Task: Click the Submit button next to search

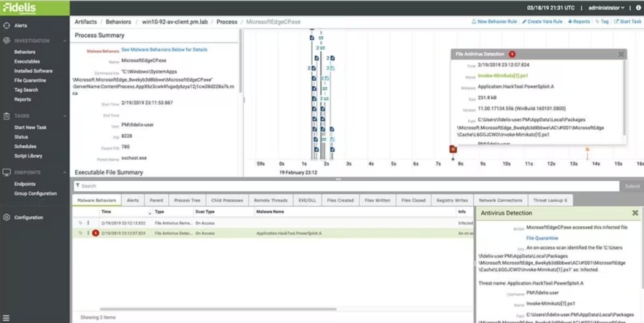Action: pos(632,186)
